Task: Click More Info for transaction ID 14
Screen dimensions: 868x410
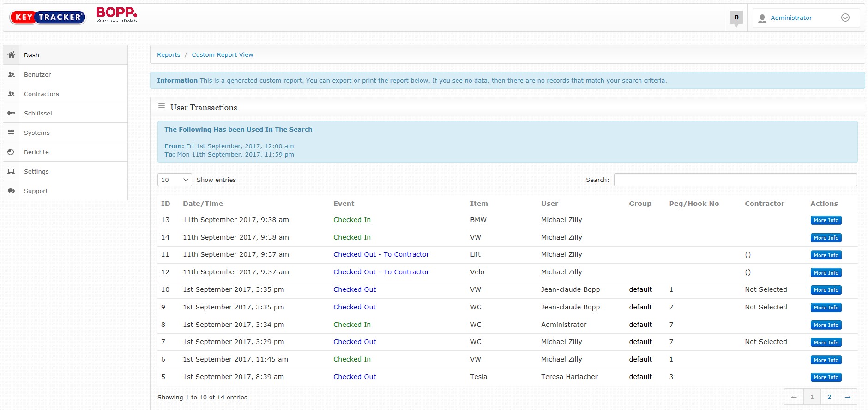Action: [x=826, y=238]
